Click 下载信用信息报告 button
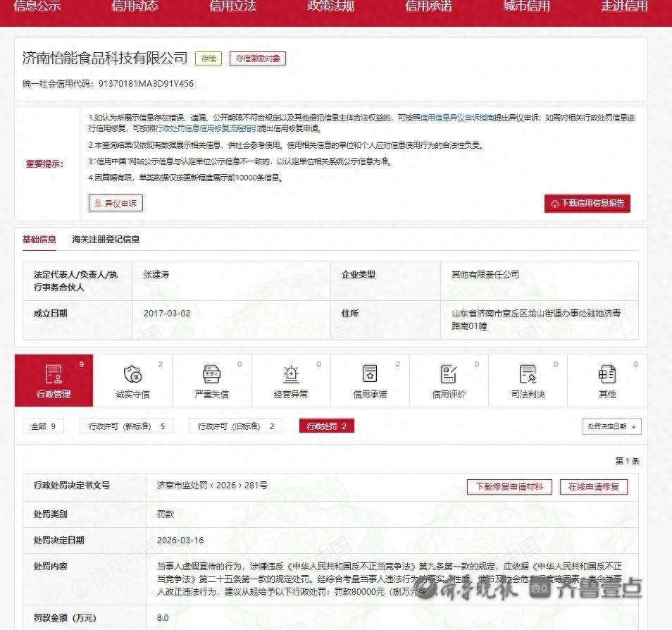This screenshot has width=672, height=630. pos(587,203)
